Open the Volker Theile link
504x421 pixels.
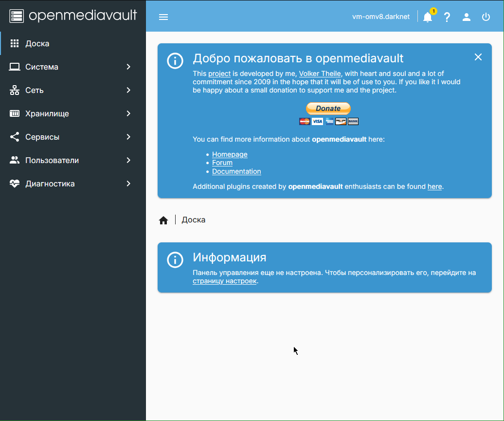(320, 73)
